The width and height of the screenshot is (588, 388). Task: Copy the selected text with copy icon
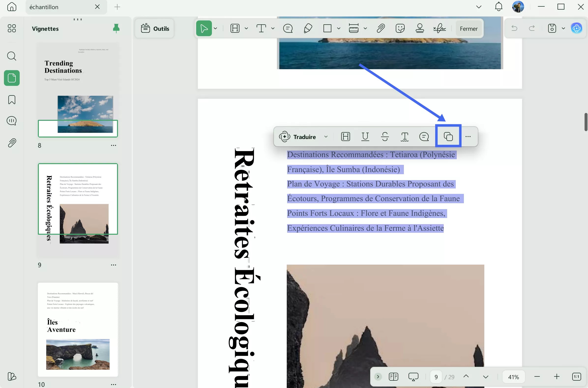[448, 136]
